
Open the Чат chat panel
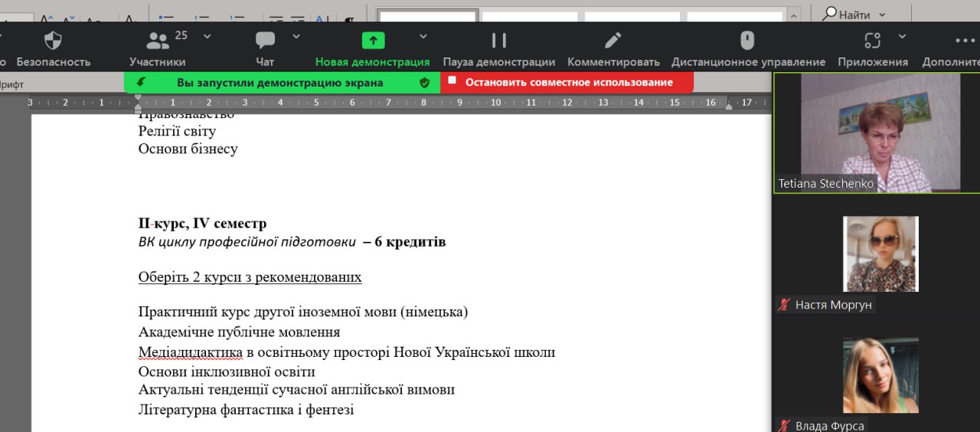click(x=265, y=41)
